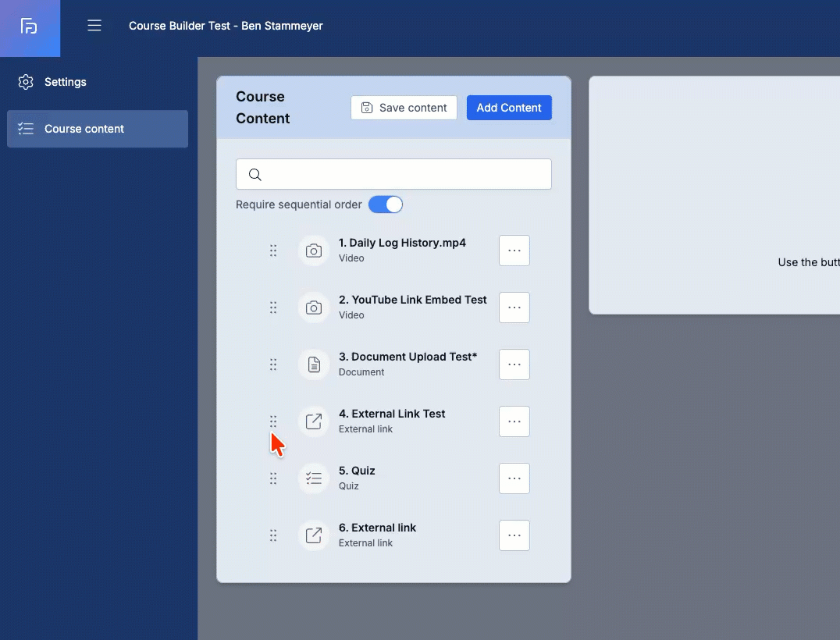Viewport: 840px width, 640px height.
Task: Toggle the hamburger menu icon
Action: (94, 26)
